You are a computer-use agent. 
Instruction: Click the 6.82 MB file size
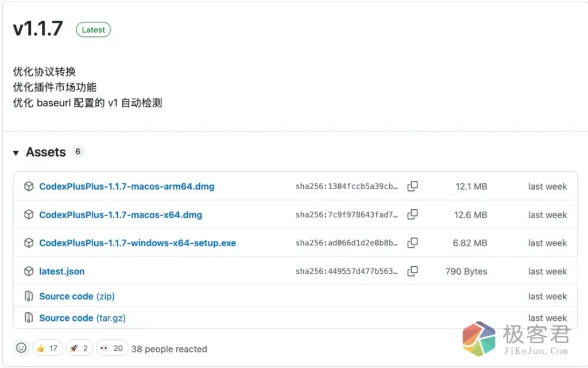tap(470, 243)
